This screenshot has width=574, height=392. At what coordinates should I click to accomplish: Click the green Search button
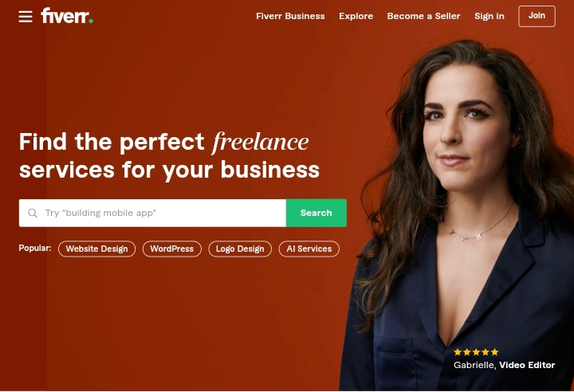316,213
